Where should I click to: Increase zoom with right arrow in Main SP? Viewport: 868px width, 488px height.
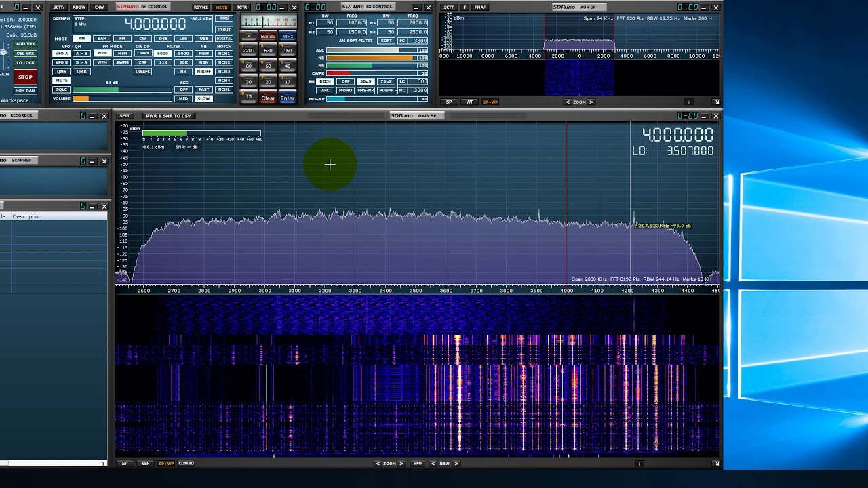[x=401, y=464]
